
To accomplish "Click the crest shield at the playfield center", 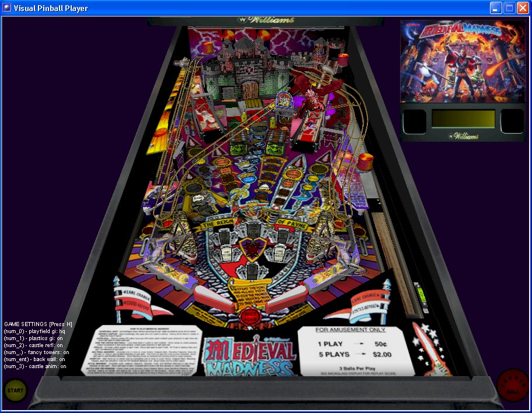I will [x=252, y=250].
